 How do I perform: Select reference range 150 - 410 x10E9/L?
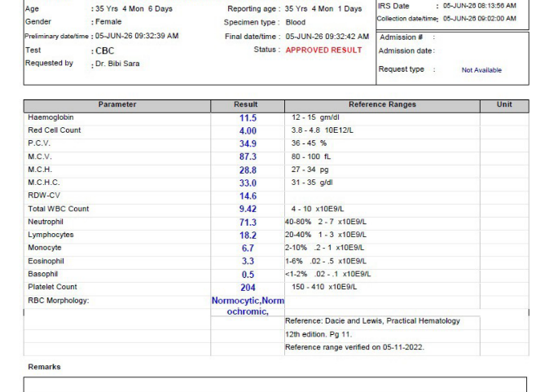tap(324, 287)
